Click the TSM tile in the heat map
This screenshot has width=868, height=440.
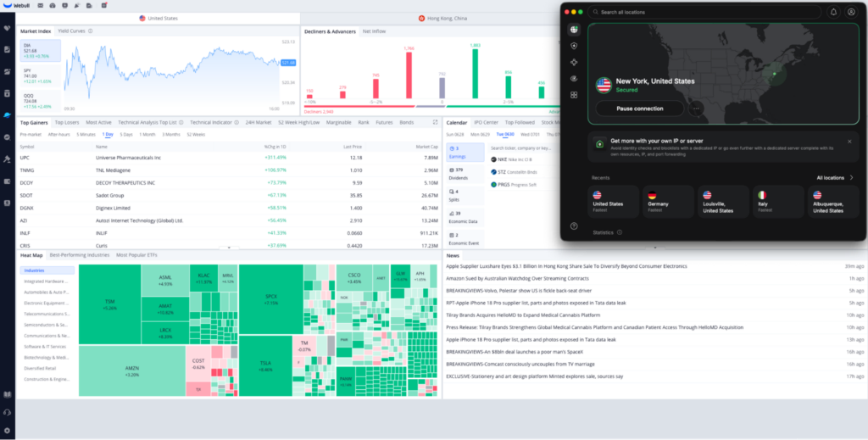(109, 304)
